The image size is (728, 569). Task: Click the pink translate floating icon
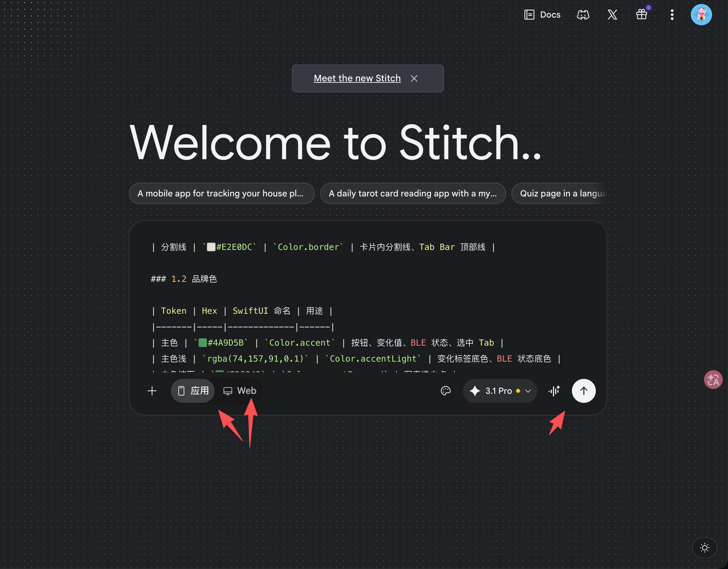[713, 380]
